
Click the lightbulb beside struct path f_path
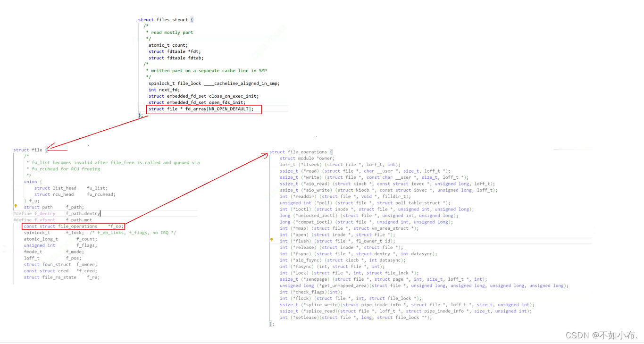[16, 206]
